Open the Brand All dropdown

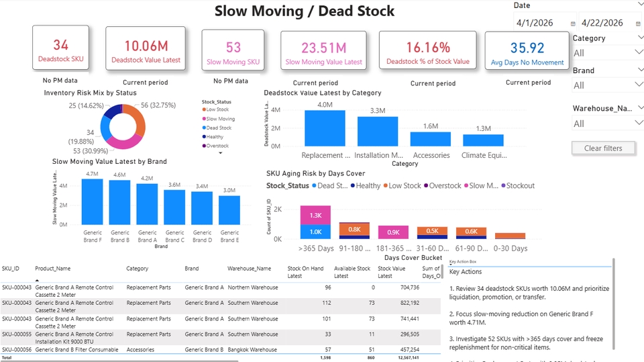[x=607, y=85]
